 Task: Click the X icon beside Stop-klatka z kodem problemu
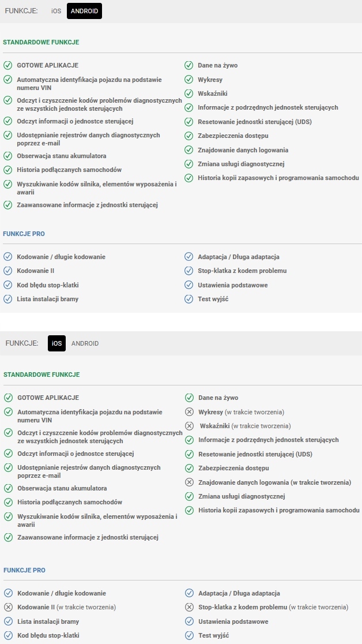click(189, 607)
